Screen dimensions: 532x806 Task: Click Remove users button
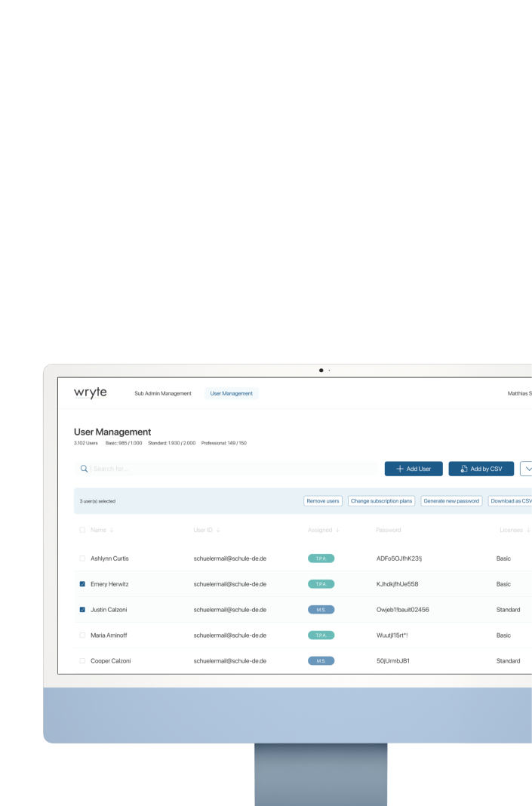[323, 500]
